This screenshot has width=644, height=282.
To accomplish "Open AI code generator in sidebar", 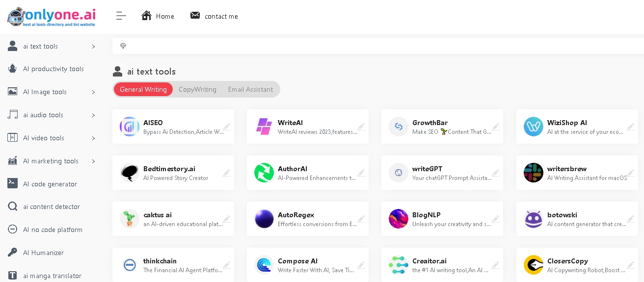I will point(50,184).
